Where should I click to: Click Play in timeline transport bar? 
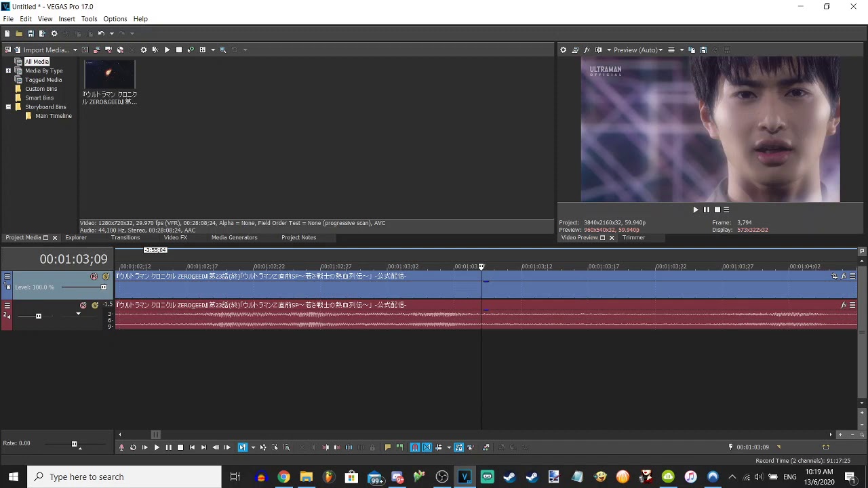point(157,447)
